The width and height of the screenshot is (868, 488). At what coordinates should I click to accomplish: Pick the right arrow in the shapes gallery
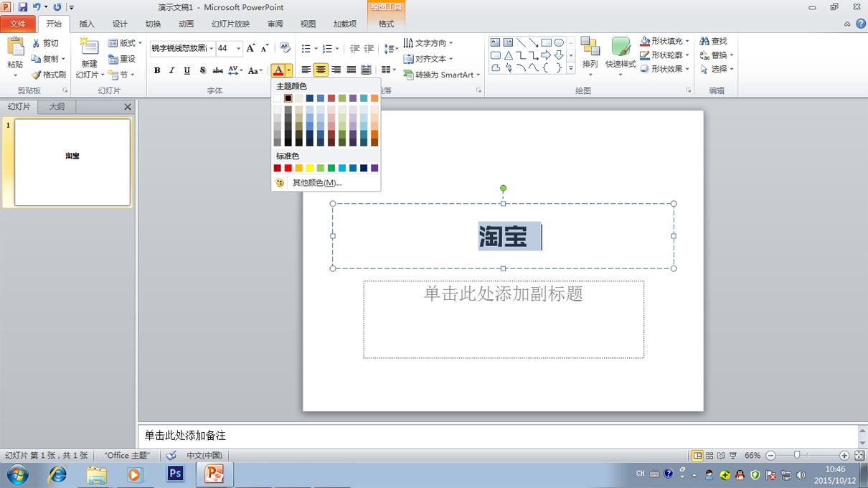[x=546, y=55]
